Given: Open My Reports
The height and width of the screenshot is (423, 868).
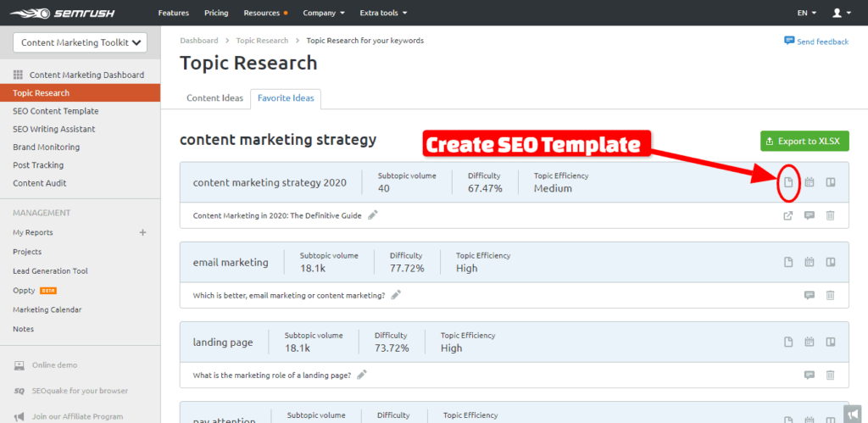Looking at the screenshot, I should [x=33, y=232].
